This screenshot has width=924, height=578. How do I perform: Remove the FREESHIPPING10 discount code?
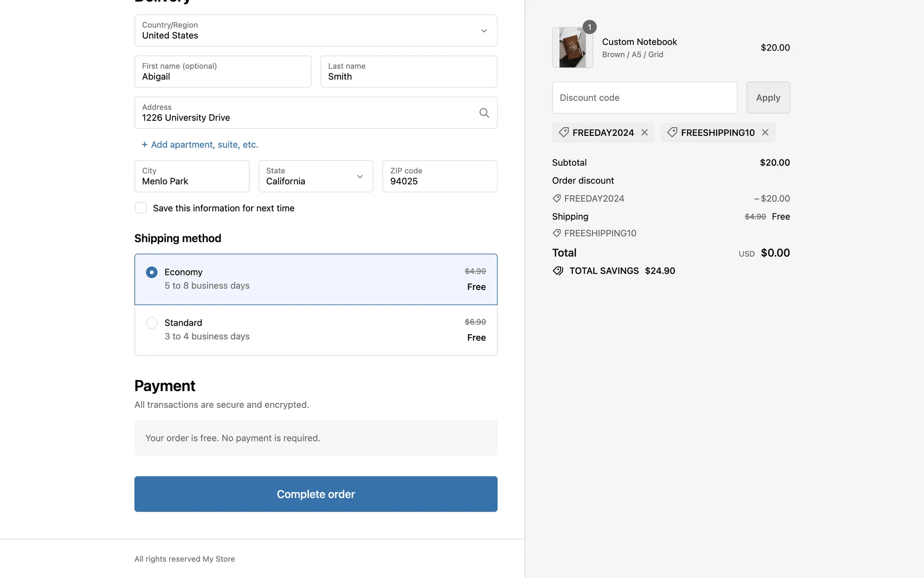[765, 132]
